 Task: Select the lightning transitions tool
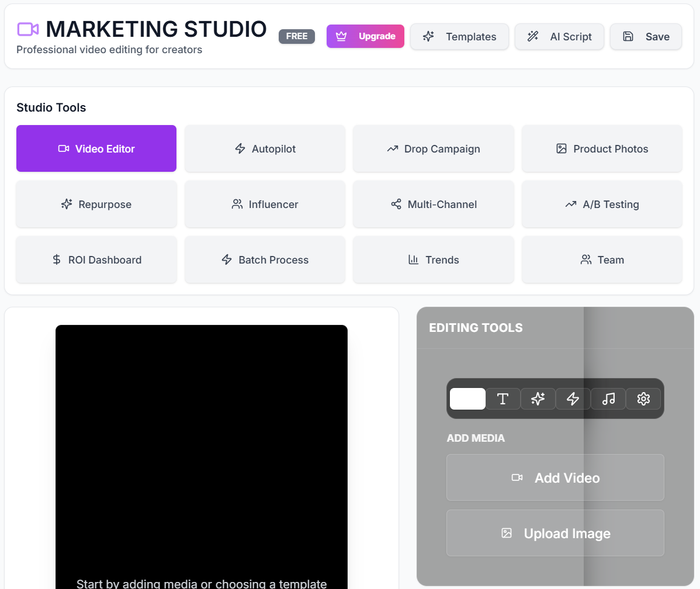(573, 399)
